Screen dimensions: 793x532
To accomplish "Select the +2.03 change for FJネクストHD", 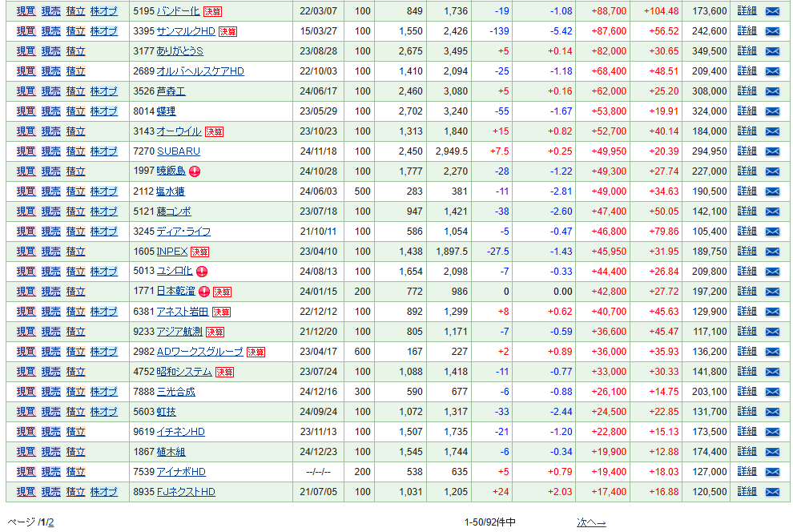I will coord(560,492).
